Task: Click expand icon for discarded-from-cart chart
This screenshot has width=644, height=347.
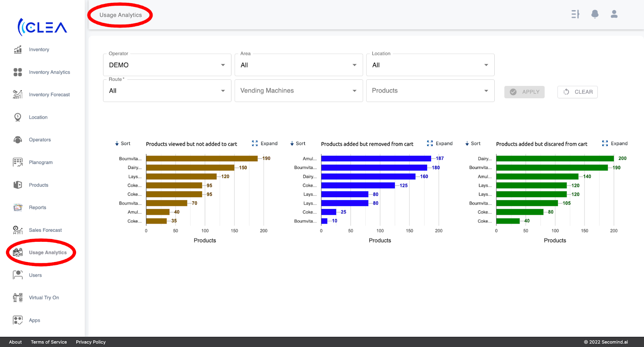Action: click(605, 143)
